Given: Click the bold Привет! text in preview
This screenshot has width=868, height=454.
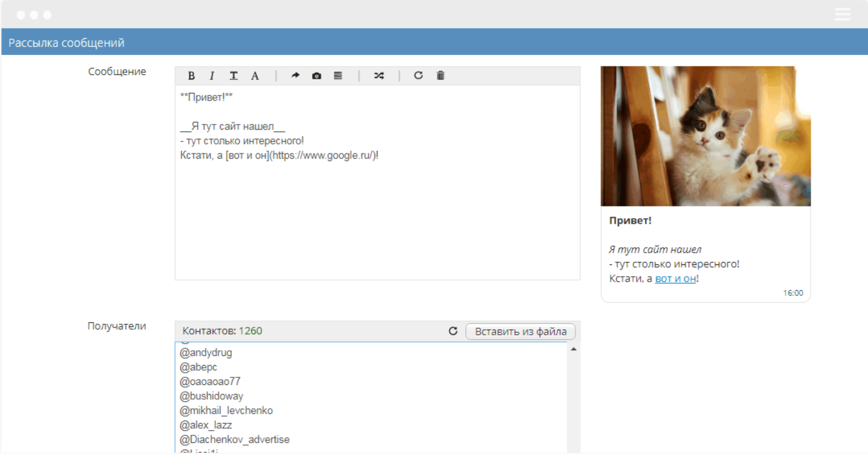Looking at the screenshot, I should [630, 221].
